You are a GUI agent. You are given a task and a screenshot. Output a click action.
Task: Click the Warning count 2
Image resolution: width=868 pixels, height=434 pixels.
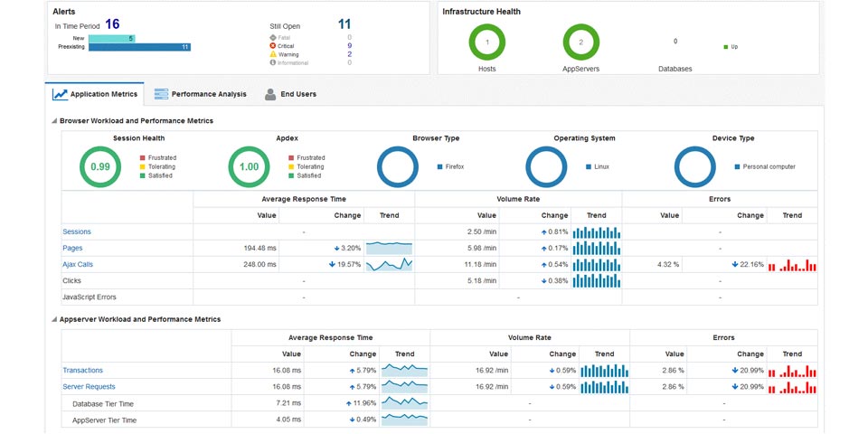pos(349,54)
